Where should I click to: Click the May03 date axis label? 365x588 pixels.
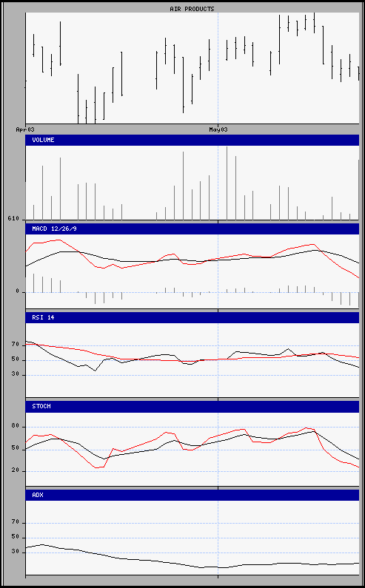218,129
